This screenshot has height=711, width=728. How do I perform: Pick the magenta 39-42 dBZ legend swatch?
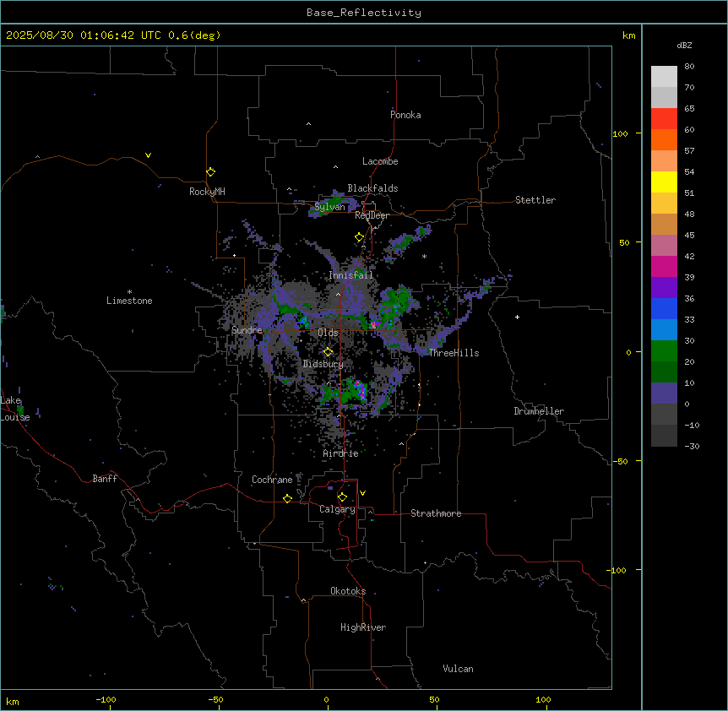pyautogui.click(x=664, y=266)
